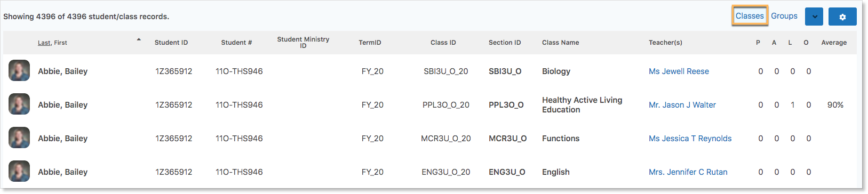Select the Section ID column header

(x=505, y=43)
